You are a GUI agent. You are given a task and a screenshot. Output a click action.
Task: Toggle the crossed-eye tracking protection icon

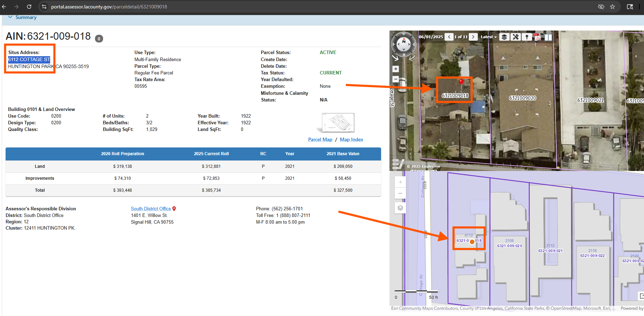601,7
